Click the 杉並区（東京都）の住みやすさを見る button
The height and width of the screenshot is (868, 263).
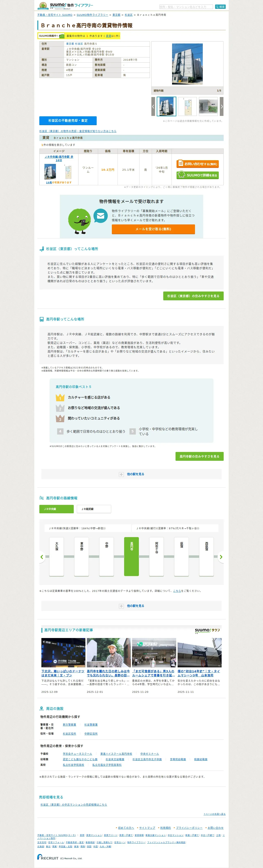point(193,296)
